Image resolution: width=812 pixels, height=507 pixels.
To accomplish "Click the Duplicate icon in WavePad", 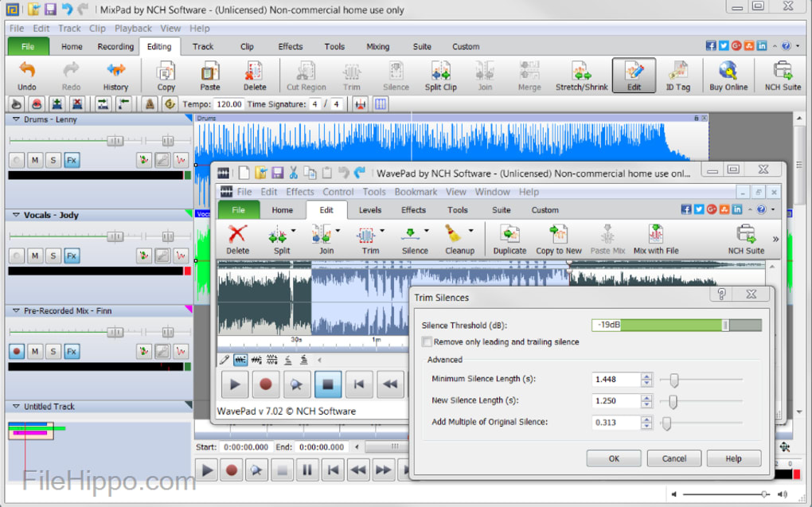I will click(509, 238).
